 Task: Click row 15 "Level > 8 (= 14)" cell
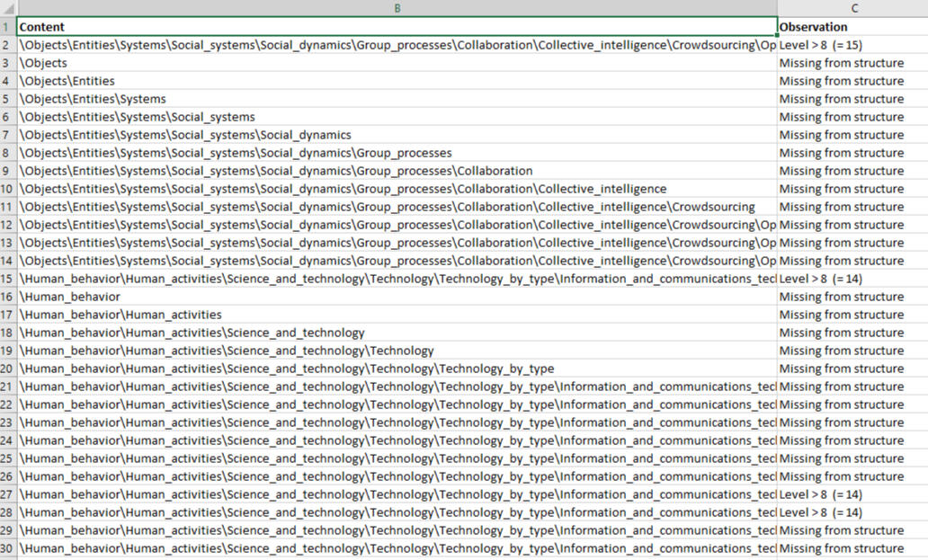tap(852, 279)
